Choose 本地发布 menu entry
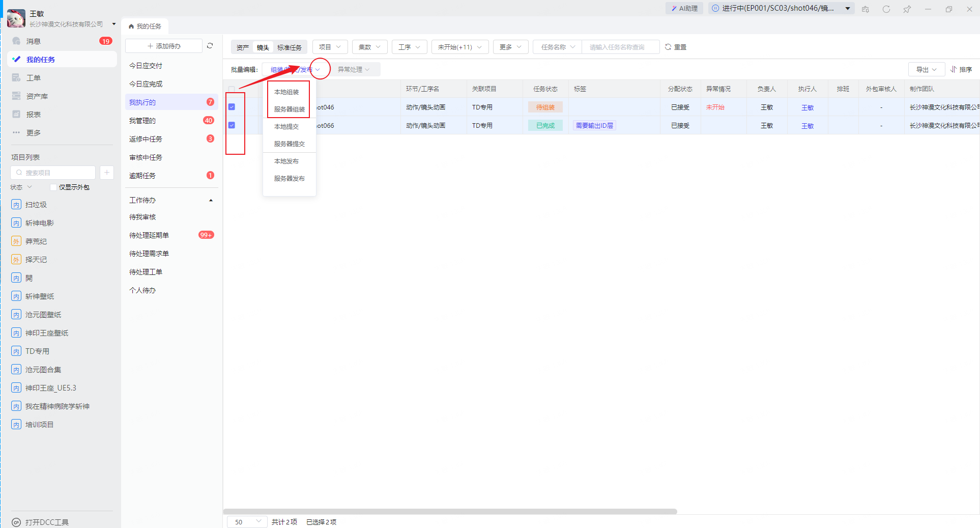Viewport: 980px width, 528px height. 286,161
